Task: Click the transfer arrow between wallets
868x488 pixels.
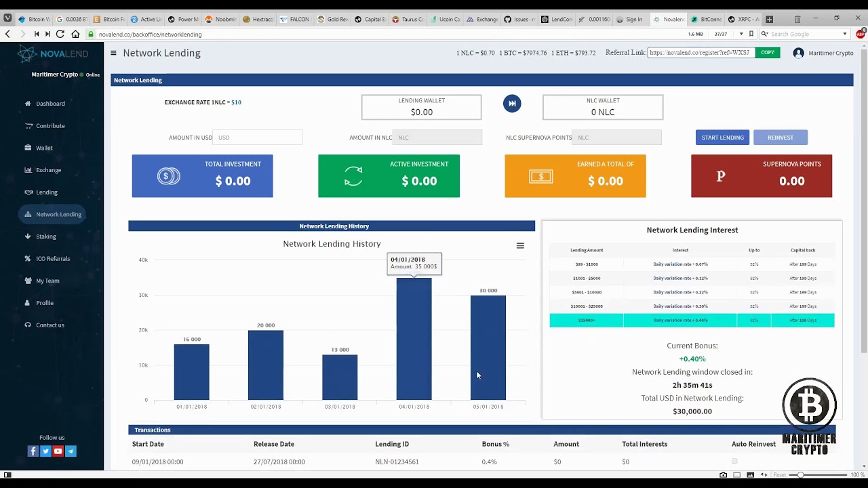Action: pyautogui.click(x=512, y=103)
